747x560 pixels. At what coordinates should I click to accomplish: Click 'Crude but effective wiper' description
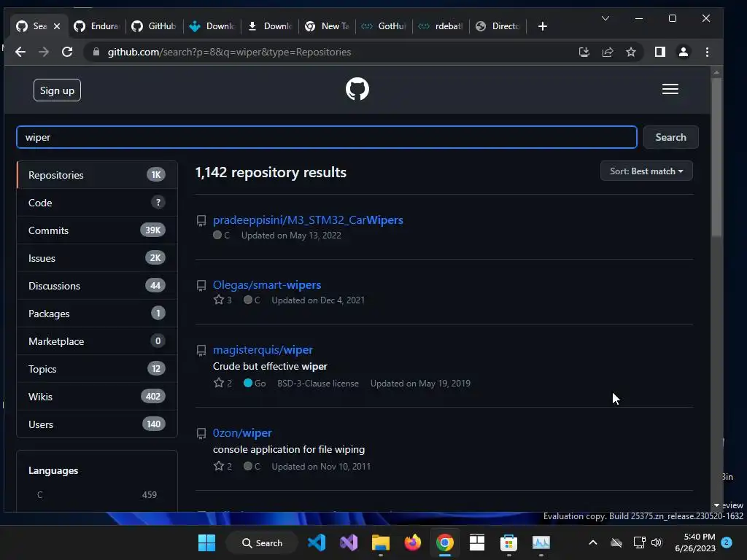(x=270, y=366)
